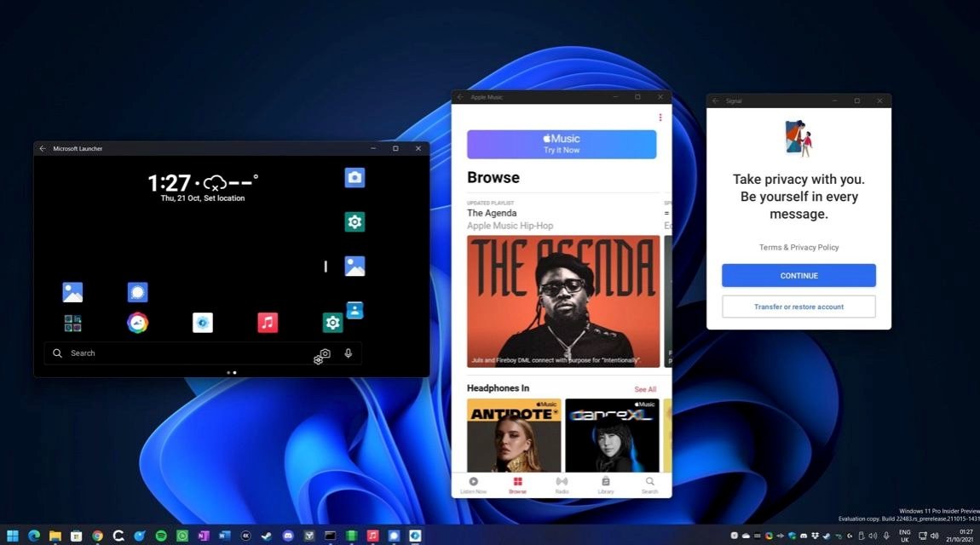Launch Signal app icon on the Launcher home screen
The height and width of the screenshot is (545, 980).
click(137, 292)
